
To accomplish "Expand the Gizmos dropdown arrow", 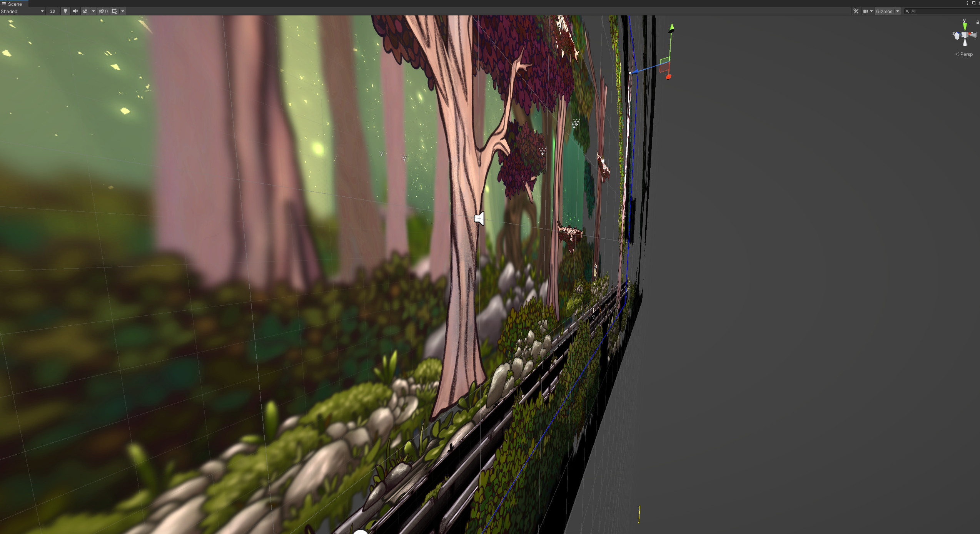I will 898,11.
